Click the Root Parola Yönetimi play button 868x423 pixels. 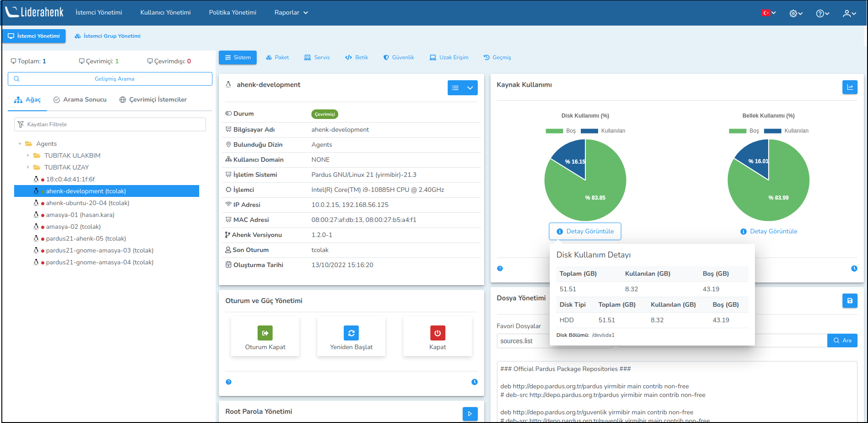[470, 413]
